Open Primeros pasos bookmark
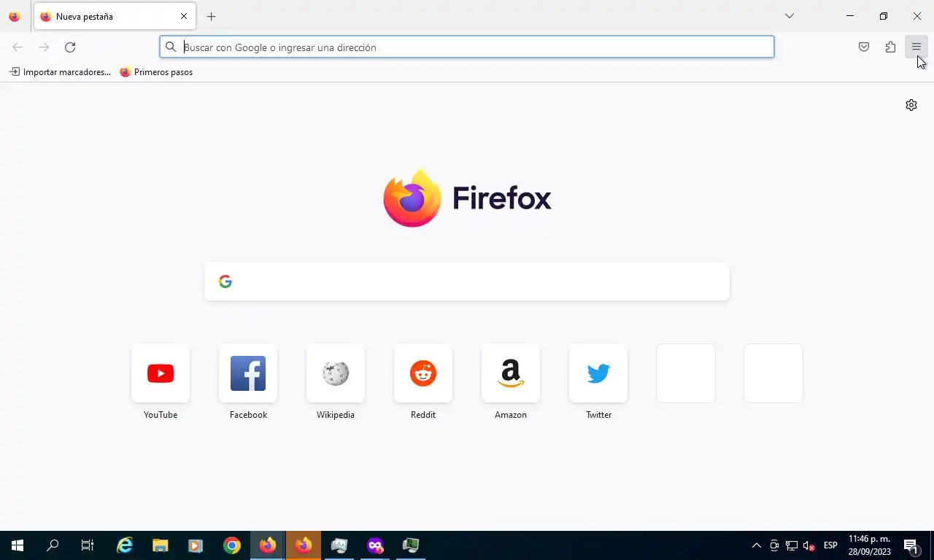 (156, 72)
